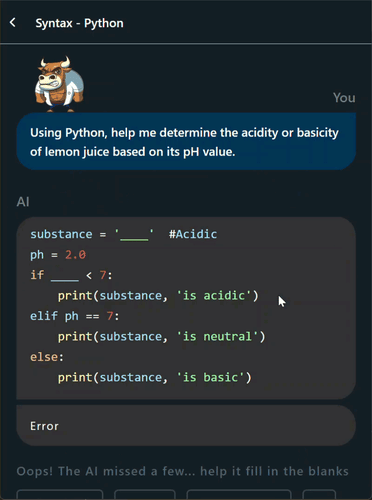Click the "You" sender label
372x500 pixels.
tap(344, 98)
